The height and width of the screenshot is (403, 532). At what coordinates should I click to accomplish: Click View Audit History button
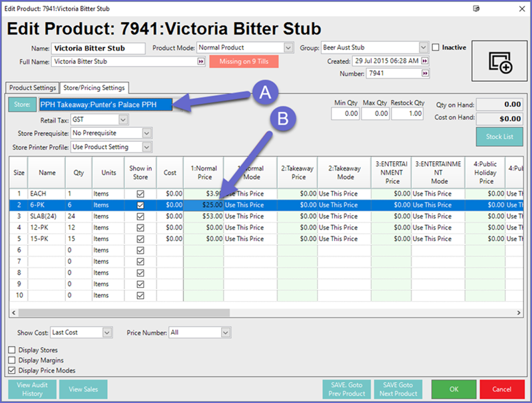coord(32,389)
